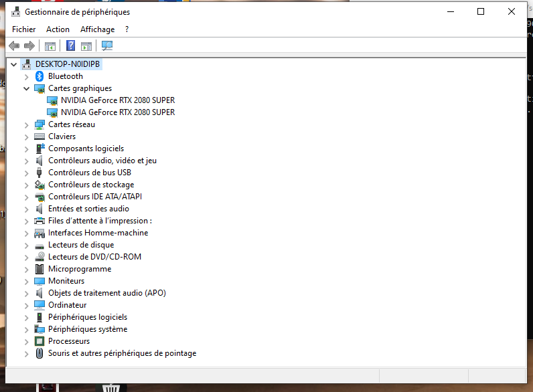This screenshot has height=392, width=533.
Task: Select Souris et autres périphériques de pointage
Action: [x=123, y=353]
